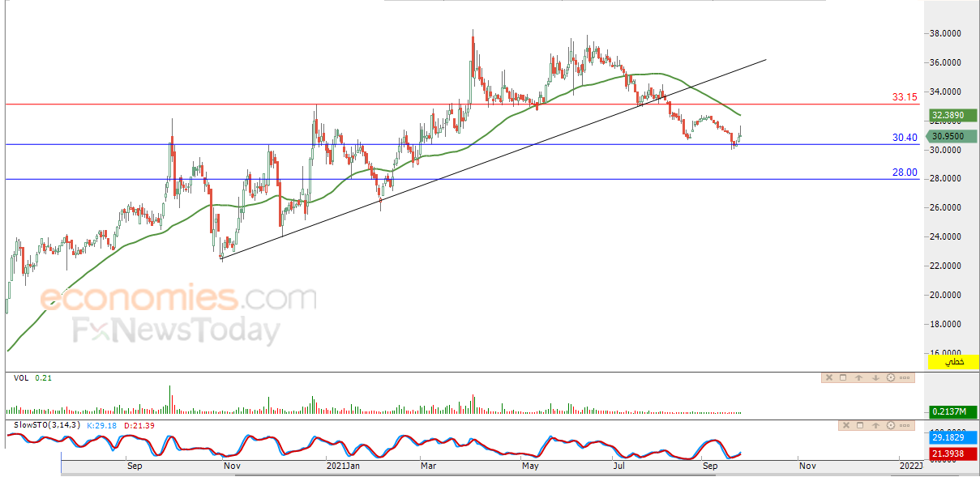Click the Nov label near chart start
The height and width of the screenshot is (477, 980).
pyautogui.click(x=233, y=466)
